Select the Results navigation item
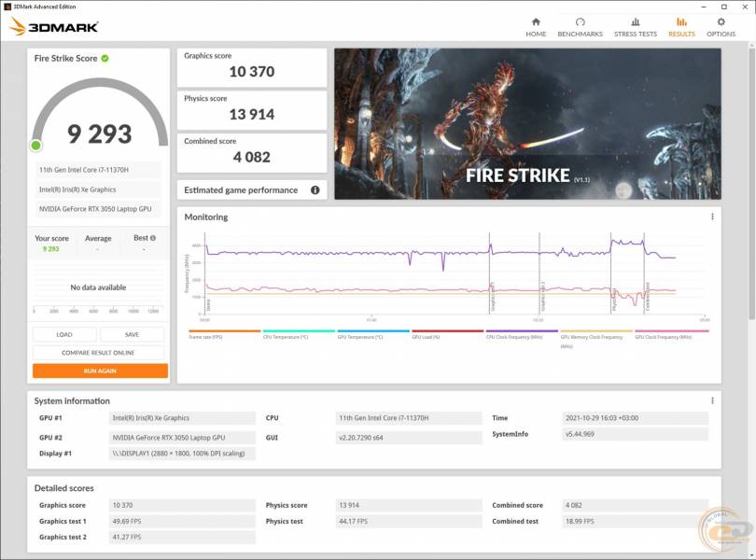 pyautogui.click(x=681, y=27)
